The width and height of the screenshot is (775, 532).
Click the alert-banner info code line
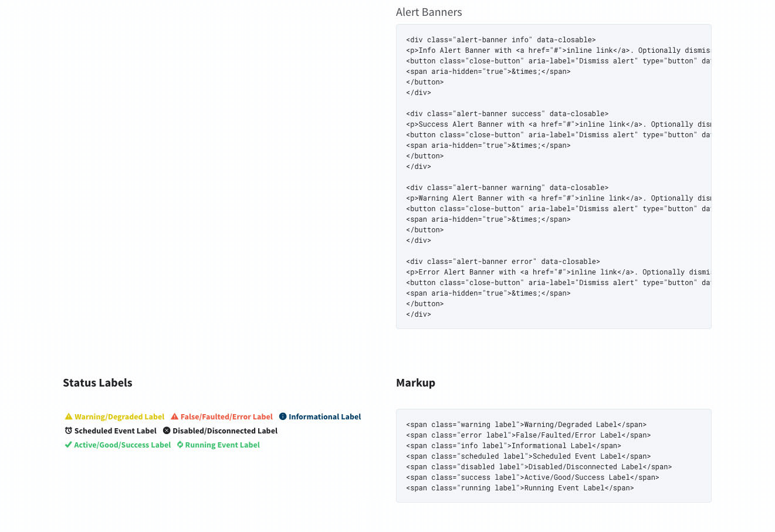pyautogui.click(x=500, y=40)
